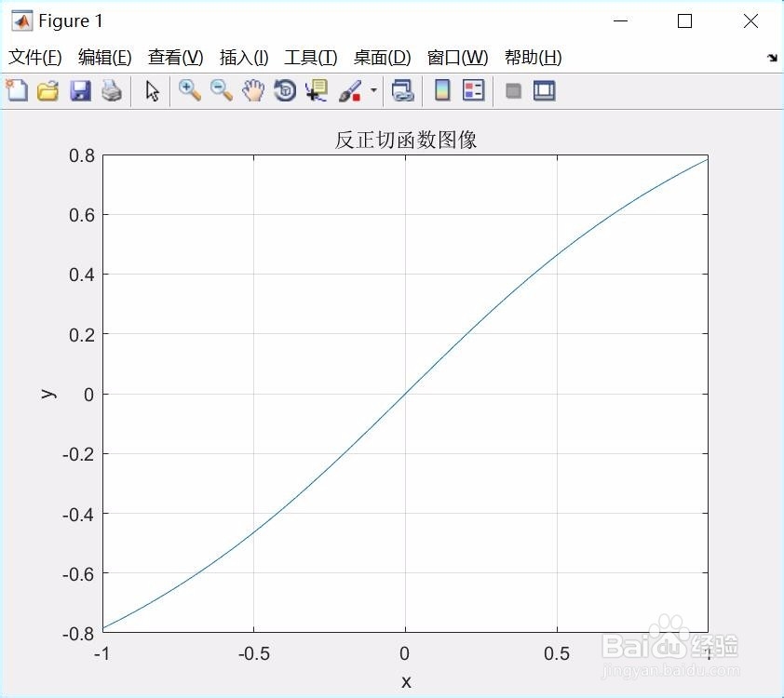Open the 窗口(W) menu
The height and width of the screenshot is (698, 784).
click(457, 58)
